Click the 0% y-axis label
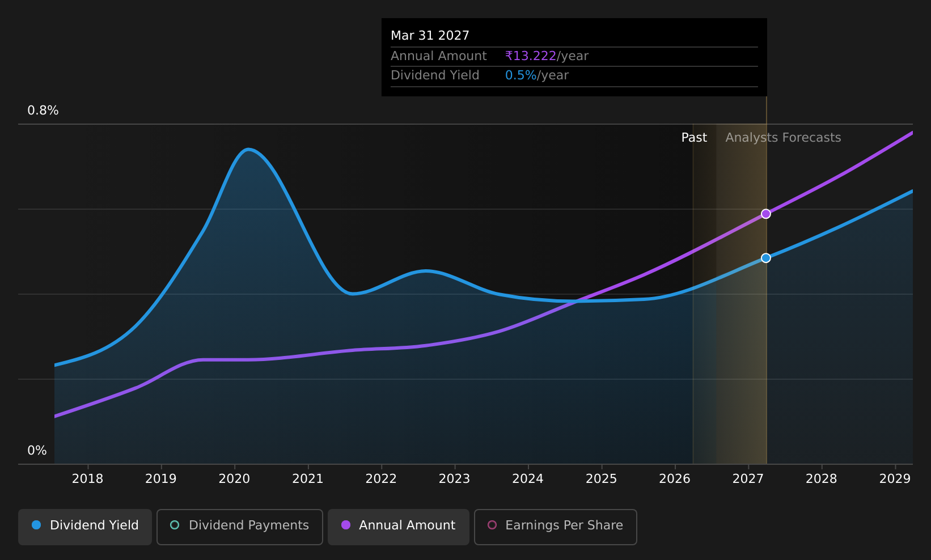The width and height of the screenshot is (931, 560). 37,451
